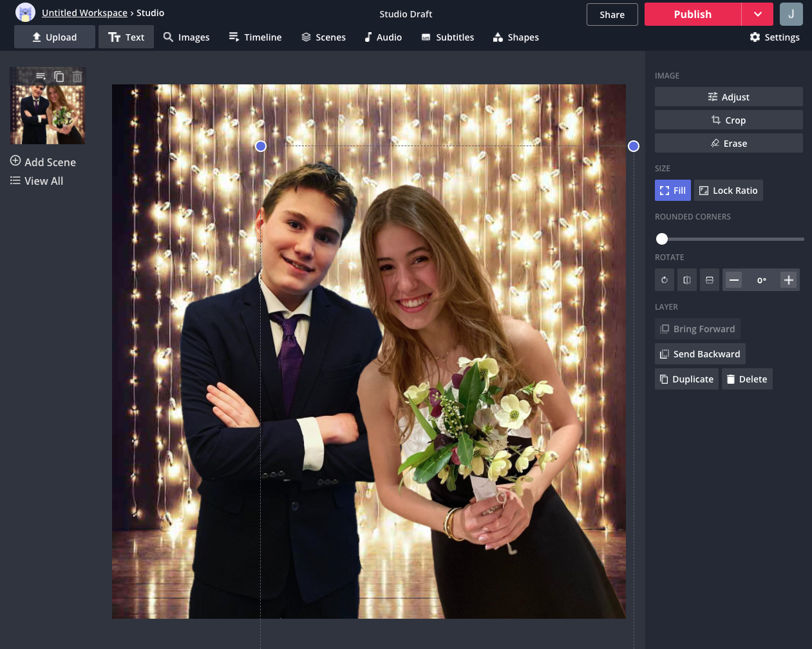812x649 pixels.
Task: Click the scene duplicate icon above thumbnail
Action: [59, 77]
